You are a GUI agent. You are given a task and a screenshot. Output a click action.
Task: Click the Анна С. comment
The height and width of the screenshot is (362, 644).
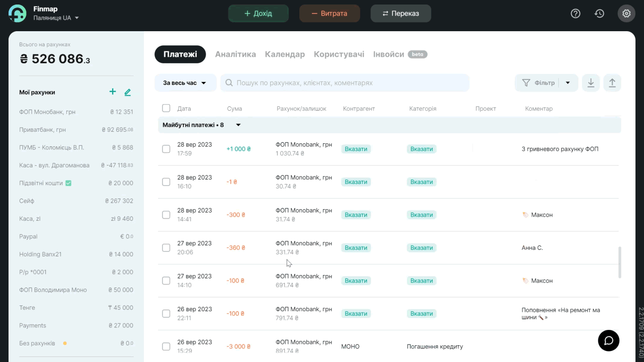point(532,248)
